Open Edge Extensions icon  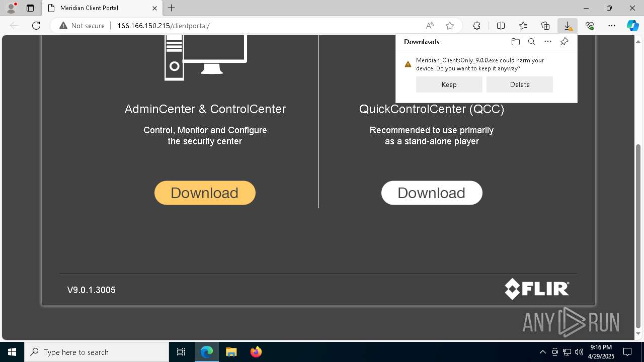[x=476, y=26]
